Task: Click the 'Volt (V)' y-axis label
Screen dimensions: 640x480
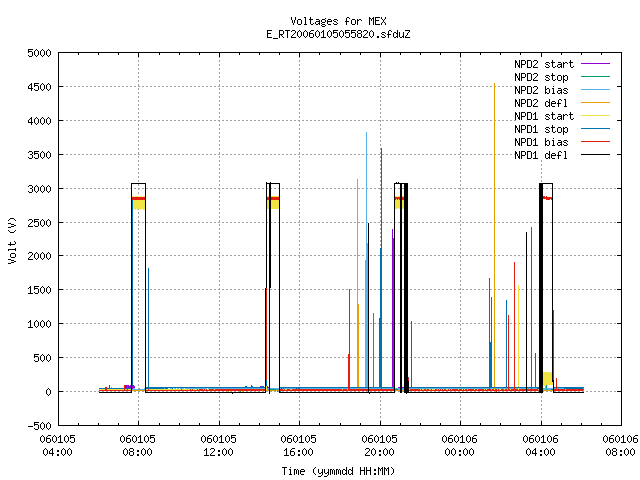Action: click(x=12, y=240)
